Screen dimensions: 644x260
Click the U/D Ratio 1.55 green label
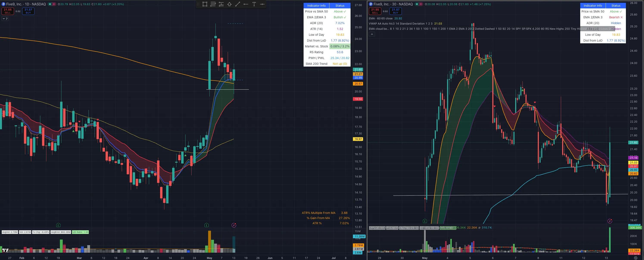coord(80,232)
